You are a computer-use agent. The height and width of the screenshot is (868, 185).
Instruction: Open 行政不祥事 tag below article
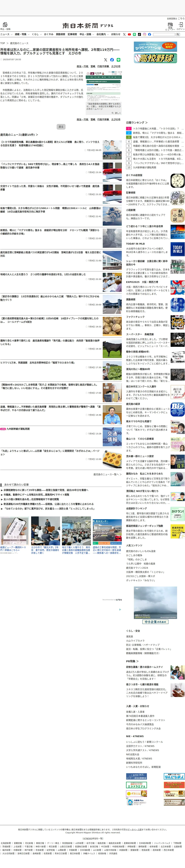[103, 119]
